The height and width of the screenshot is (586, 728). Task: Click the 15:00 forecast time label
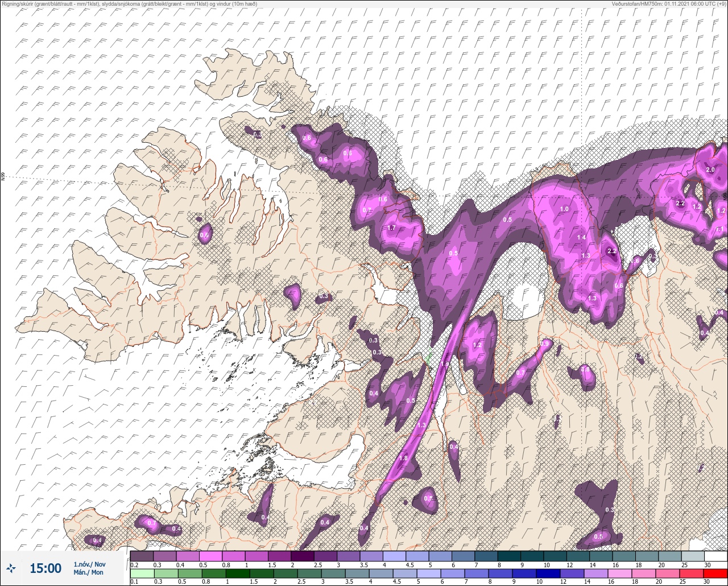(45, 568)
